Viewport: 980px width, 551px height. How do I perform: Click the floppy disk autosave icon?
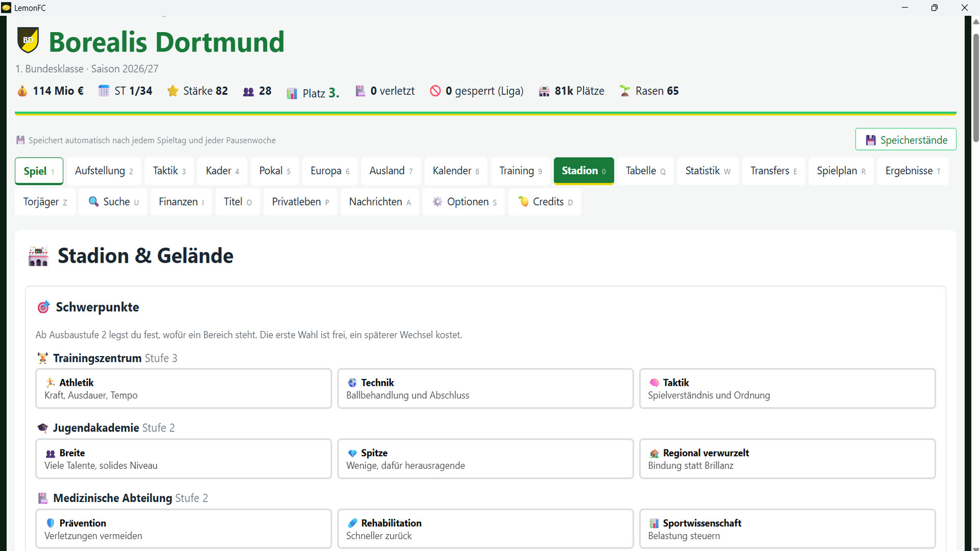tap(20, 140)
